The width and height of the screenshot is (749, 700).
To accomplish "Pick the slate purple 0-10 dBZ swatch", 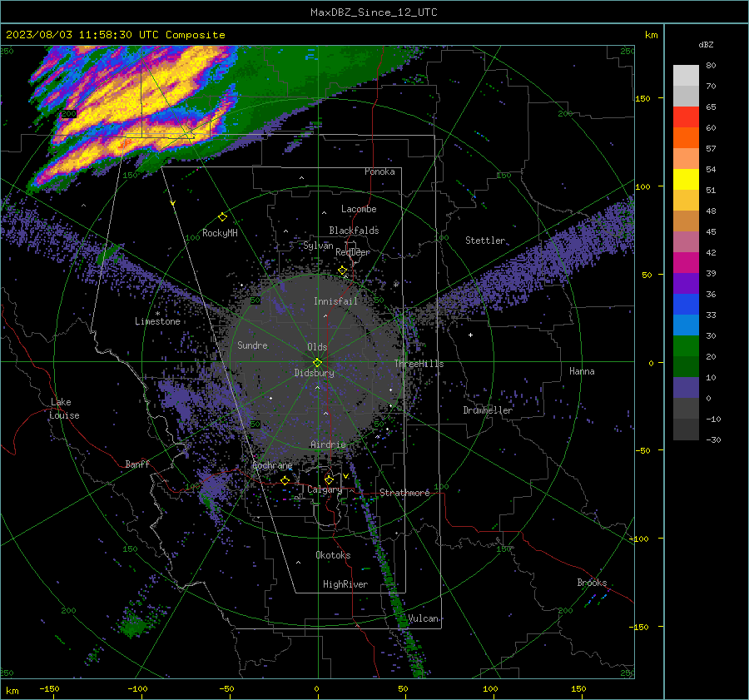I will pos(686,388).
